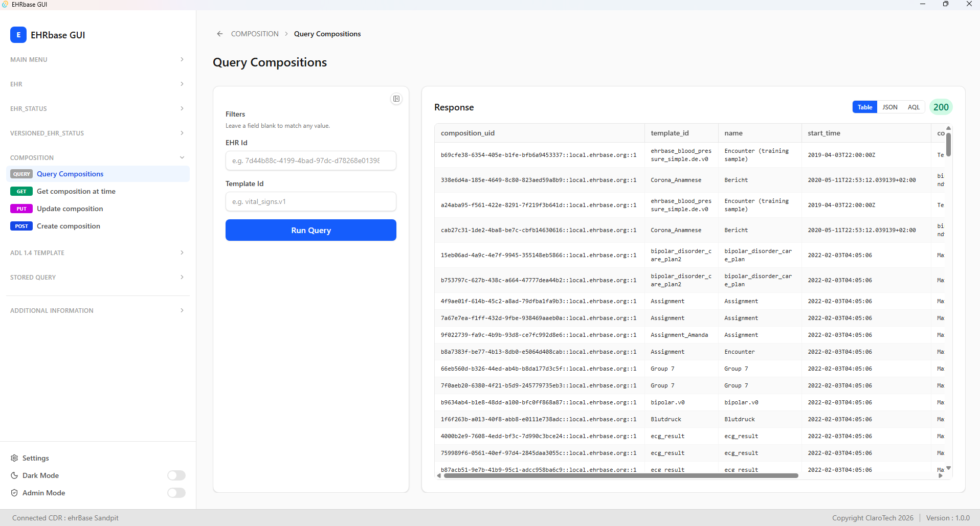The image size is (980, 526).
Task: Collapse the COMPOSITION section
Action: 98,157
